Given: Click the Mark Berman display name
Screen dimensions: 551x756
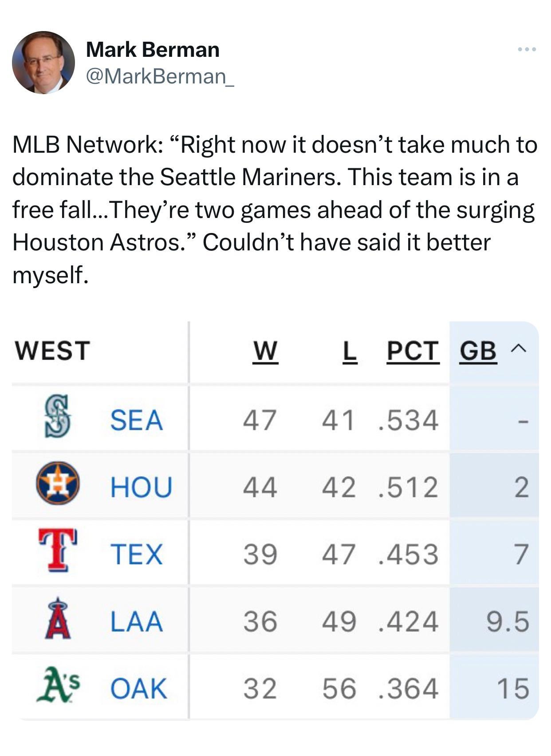Looking at the screenshot, I should [153, 49].
